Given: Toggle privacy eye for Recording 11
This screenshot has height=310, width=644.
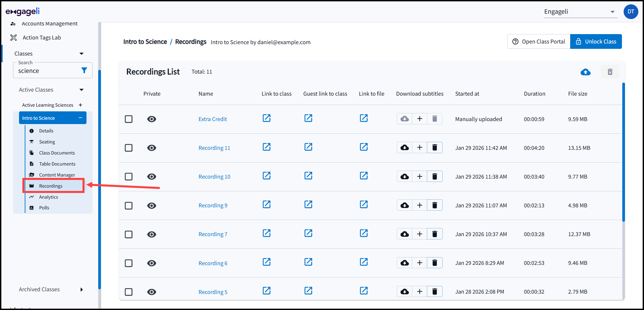Looking at the screenshot, I should pyautogui.click(x=152, y=147).
